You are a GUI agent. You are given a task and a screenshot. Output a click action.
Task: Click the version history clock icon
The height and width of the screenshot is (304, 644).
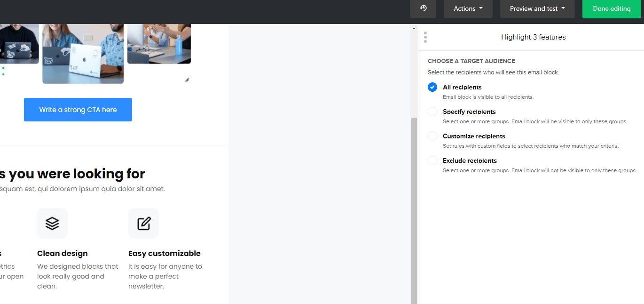423,8
